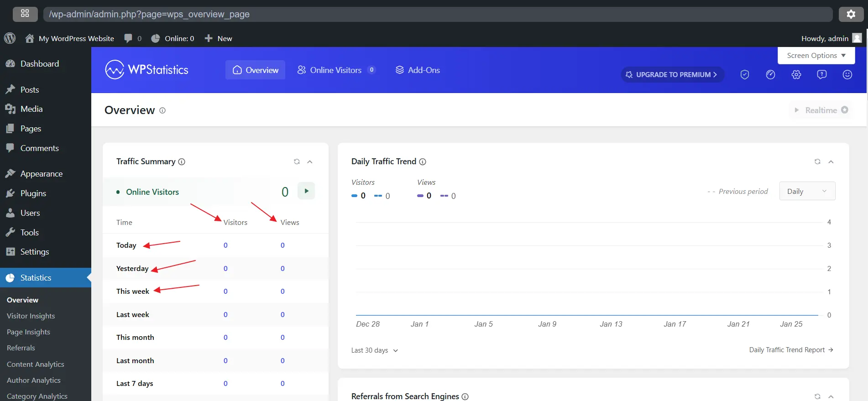Open Appearance in sidebar
Viewport: 868px width, 401px height.
(46, 174)
